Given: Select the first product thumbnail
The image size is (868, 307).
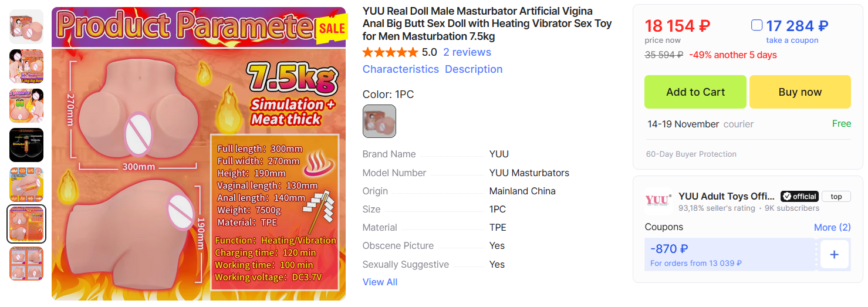Looking at the screenshot, I should click(26, 26).
